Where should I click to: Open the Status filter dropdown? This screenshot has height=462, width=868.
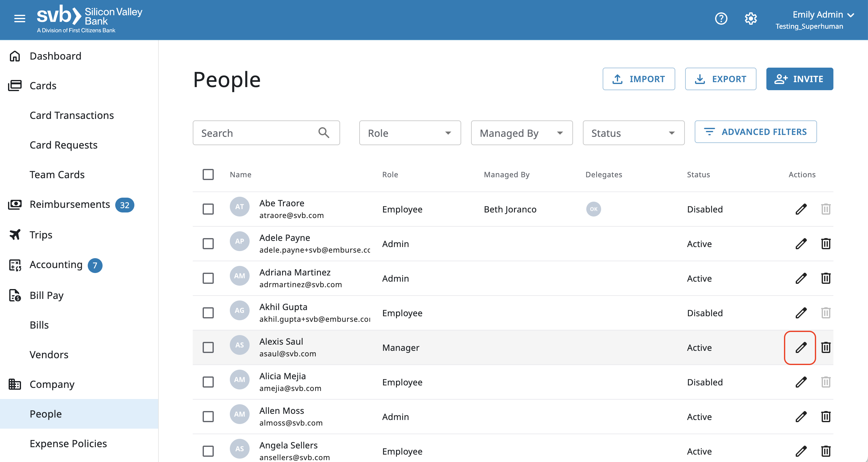(633, 133)
